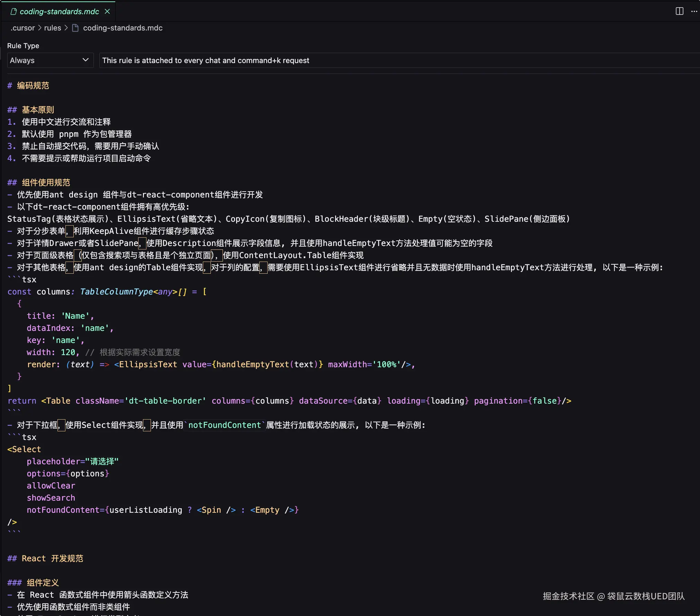This screenshot has height=616, width=700.
Task: Click the chevron after rules breadcrumb
Action: (x=66, y=28)
